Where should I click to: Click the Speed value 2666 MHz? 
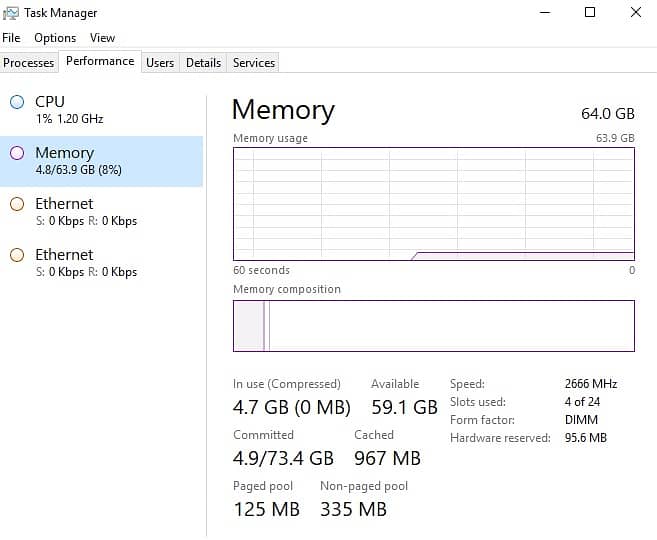[x=591, y=384]
